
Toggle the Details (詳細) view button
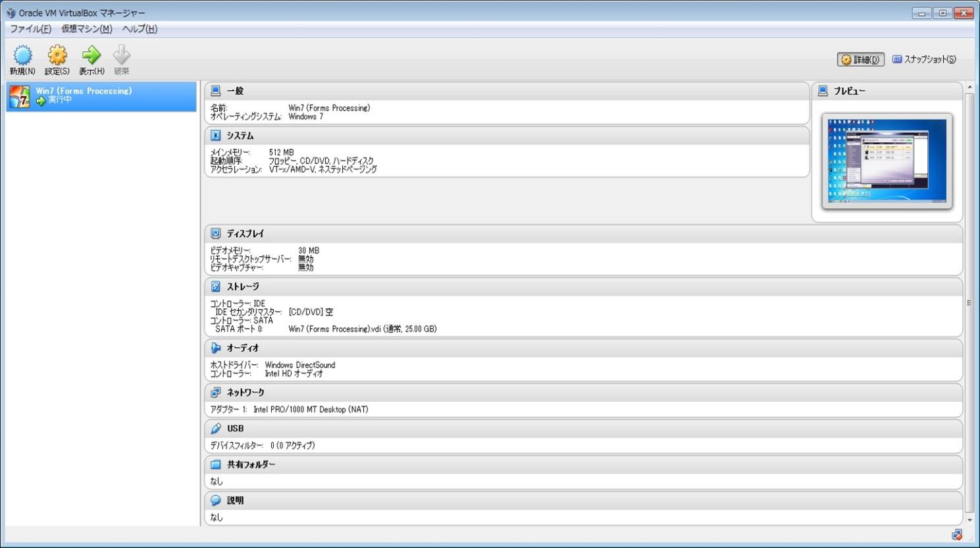tap(861, 59)
